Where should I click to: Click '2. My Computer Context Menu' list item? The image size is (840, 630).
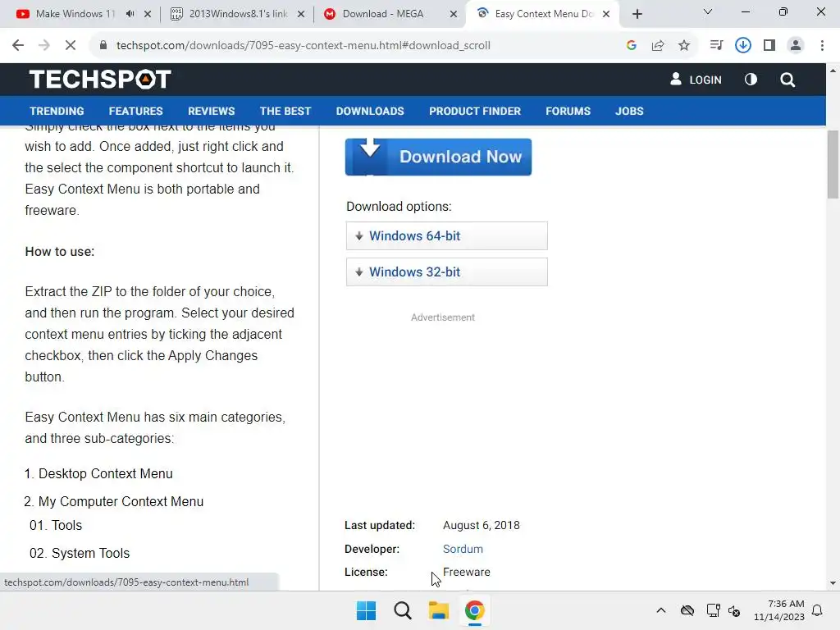[x=113, y=501]
